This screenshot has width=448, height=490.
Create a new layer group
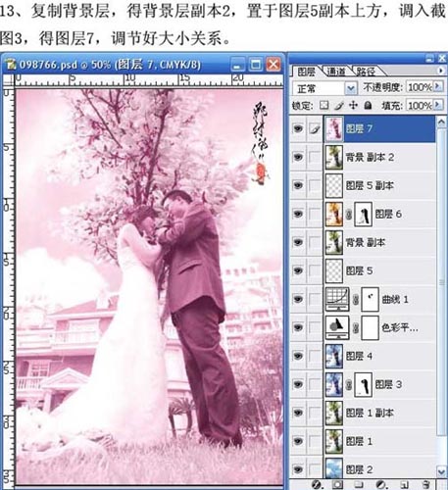(359, 484)
